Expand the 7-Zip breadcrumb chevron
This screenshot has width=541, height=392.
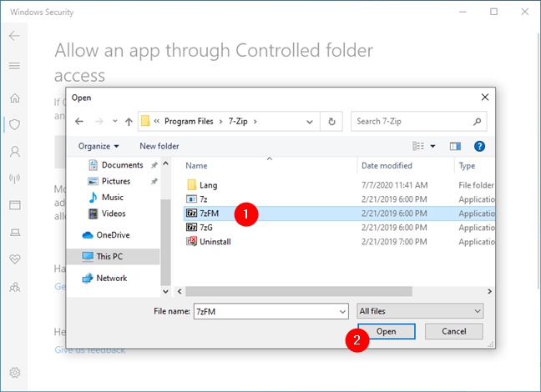(x=255, y=122)
